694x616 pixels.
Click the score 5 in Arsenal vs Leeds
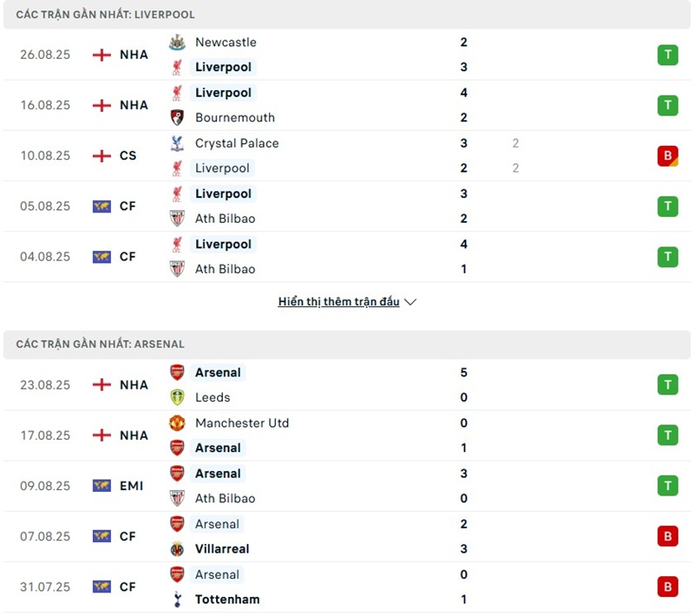tap(464, 372)
